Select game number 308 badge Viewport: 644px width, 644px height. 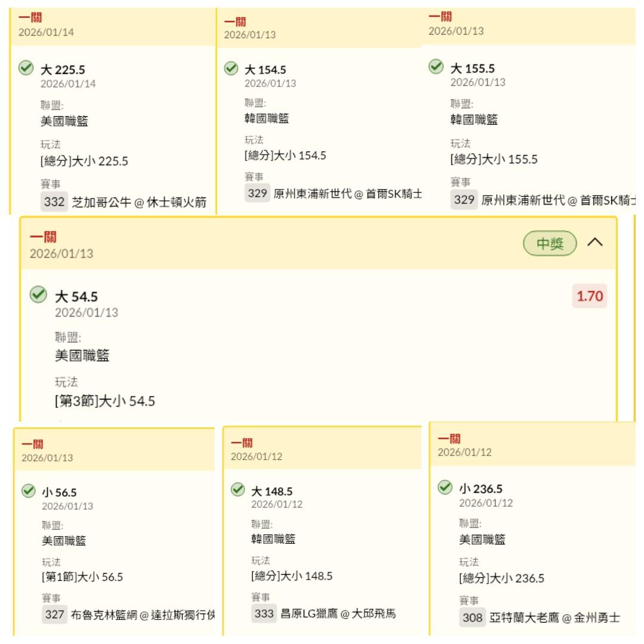click(472, 618)
